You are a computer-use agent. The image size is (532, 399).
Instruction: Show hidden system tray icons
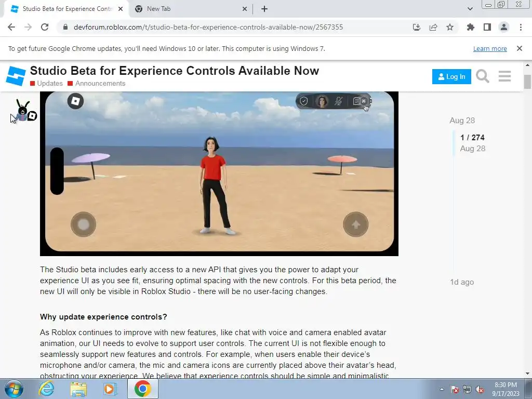click(442, 389)
